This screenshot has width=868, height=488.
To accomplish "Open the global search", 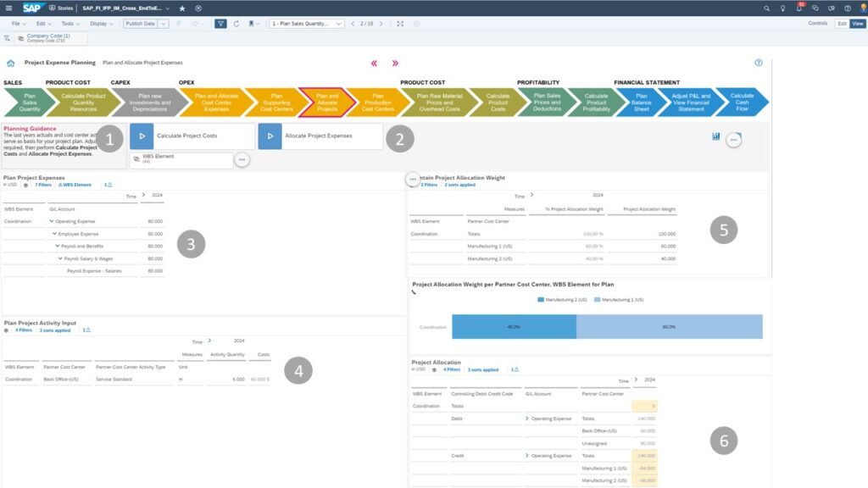I will coord(767,8).
